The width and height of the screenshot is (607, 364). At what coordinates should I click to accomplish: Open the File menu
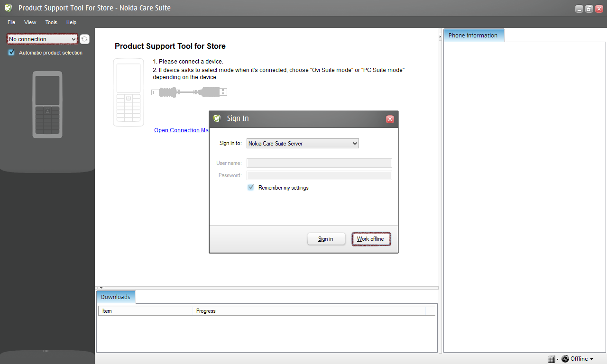[11, 22]
